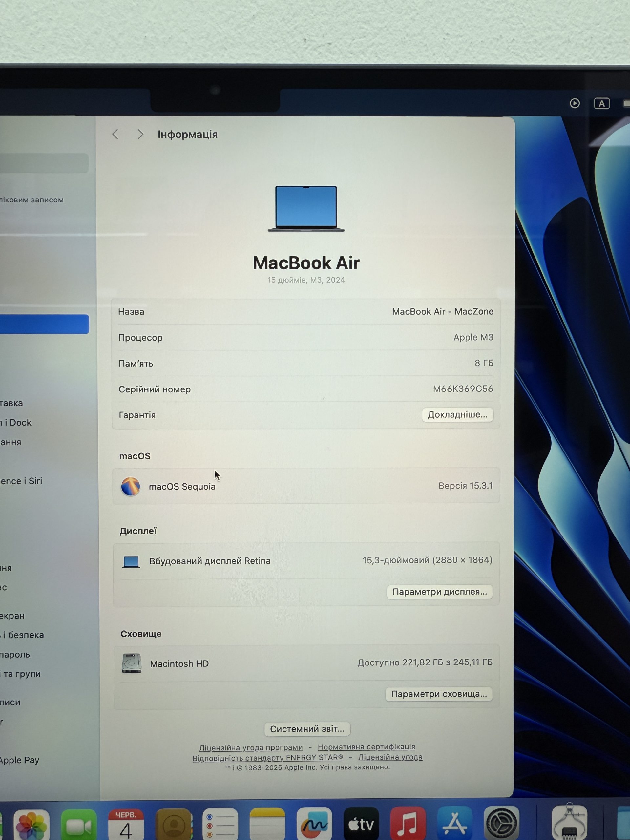Viewport: 630px width, 840px height.
Task: Go forward with the right chevron arrow
Action: point(140,134)
